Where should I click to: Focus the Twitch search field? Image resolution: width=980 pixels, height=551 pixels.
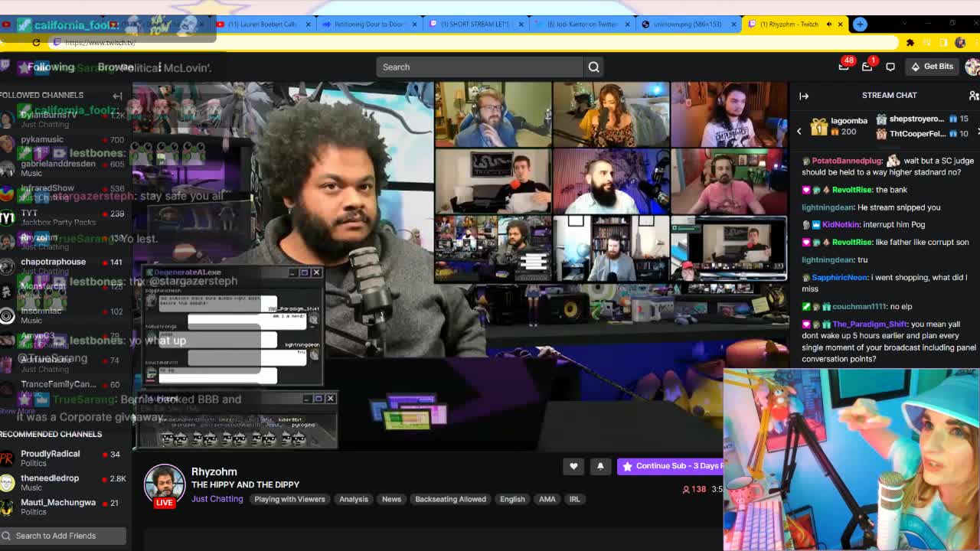(x=479, y=67)
